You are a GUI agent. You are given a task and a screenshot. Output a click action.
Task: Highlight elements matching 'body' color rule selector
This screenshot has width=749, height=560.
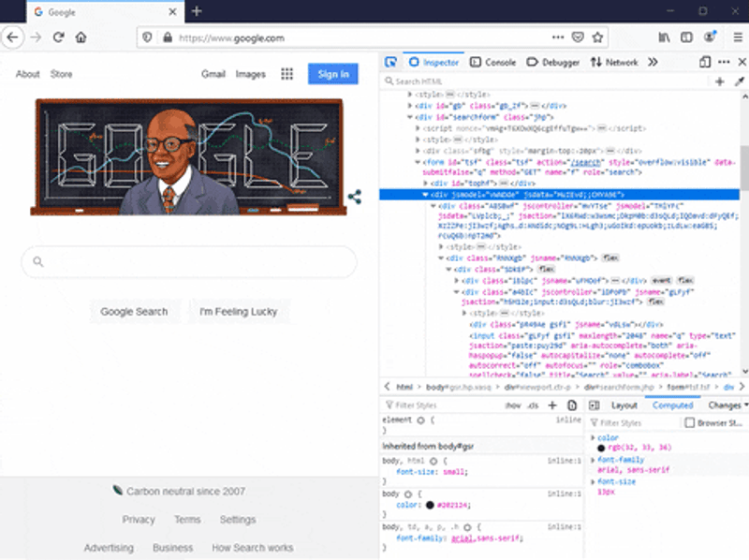click(x=408, y=494)
